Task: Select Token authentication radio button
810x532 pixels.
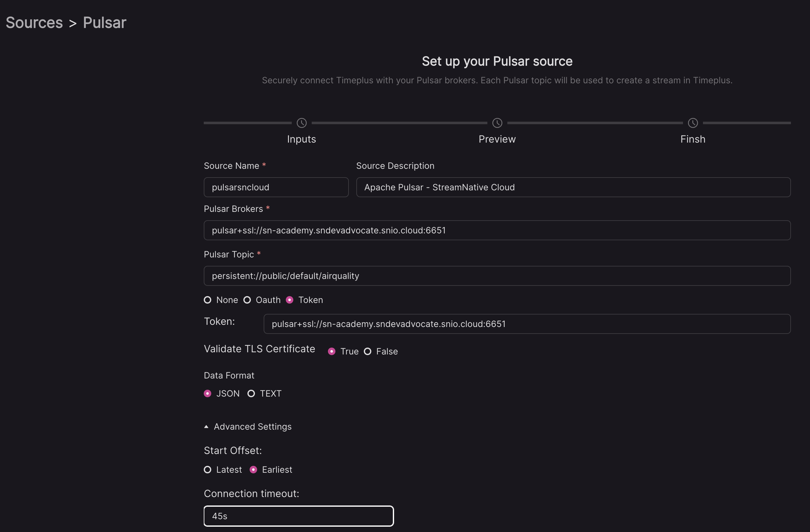Action: tap(290, 300)
